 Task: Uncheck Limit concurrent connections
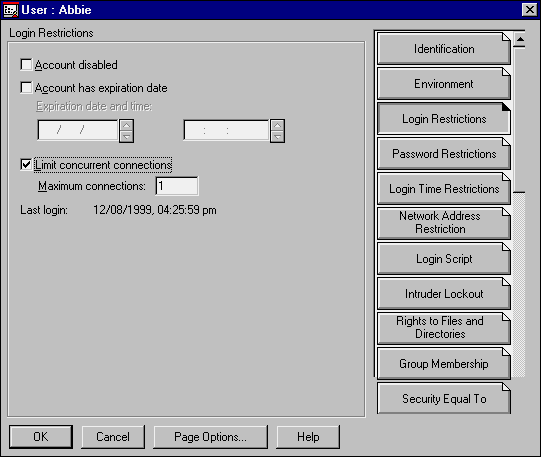point(26,165)
